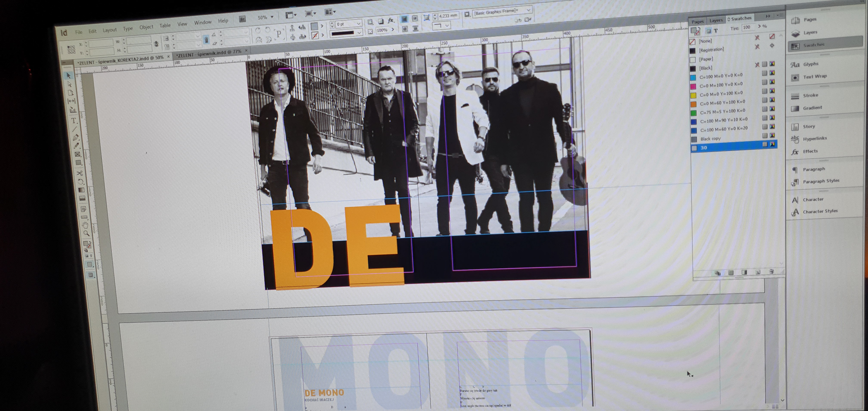Open the Screen Mode dropdown

(310, 14)
